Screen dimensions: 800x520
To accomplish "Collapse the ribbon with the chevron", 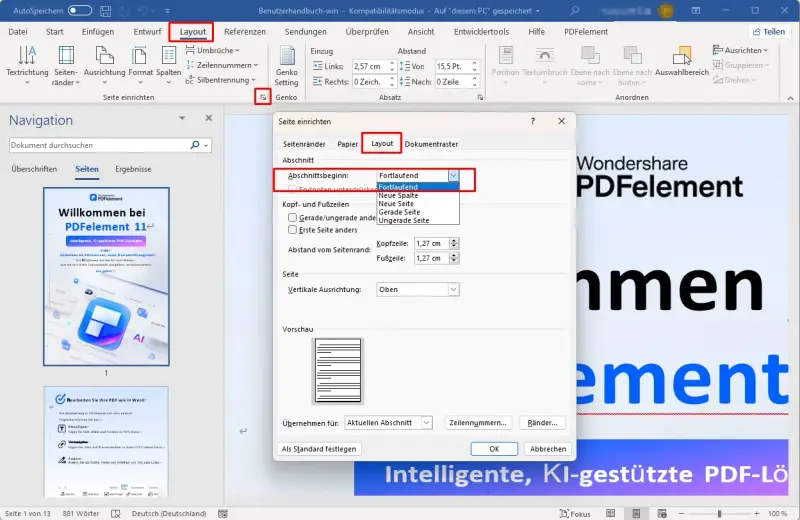I will coord(790,98).
